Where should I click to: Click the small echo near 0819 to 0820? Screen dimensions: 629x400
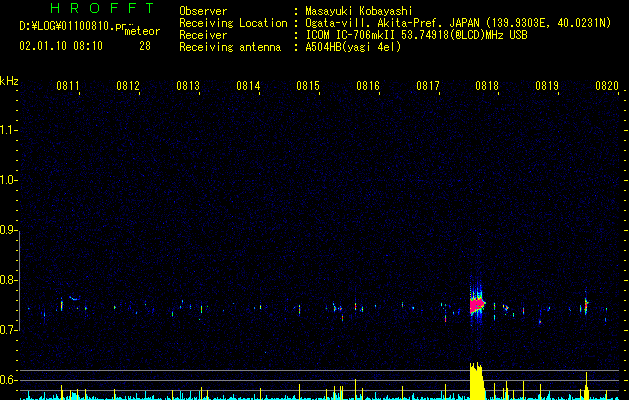pos(586,306)
